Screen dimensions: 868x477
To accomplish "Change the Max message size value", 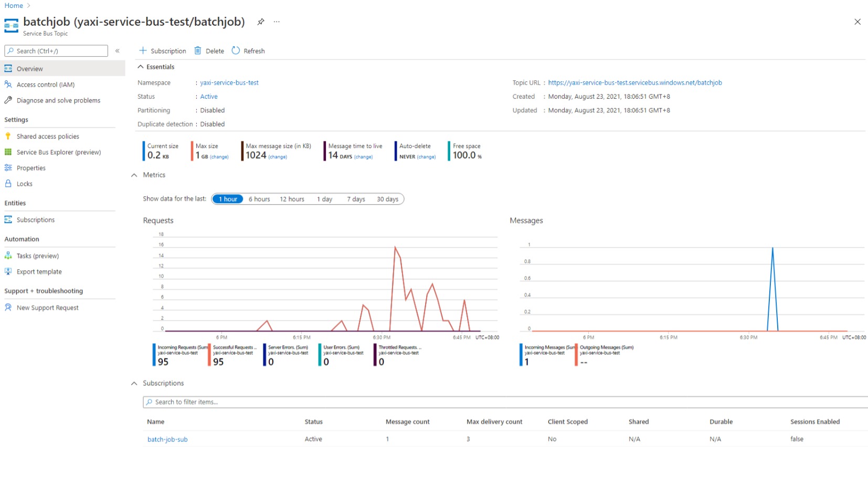I will pyautogui.click(x=278, y=157).
